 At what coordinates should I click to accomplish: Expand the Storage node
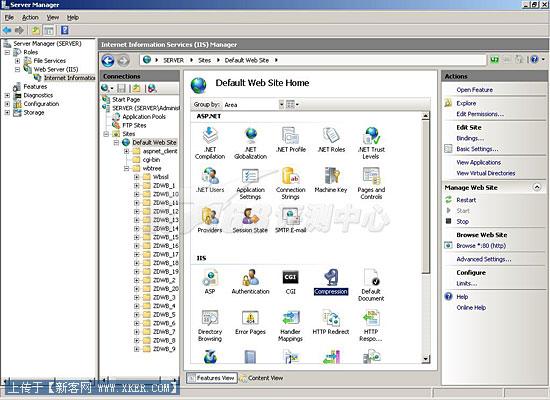pos(7,113)
